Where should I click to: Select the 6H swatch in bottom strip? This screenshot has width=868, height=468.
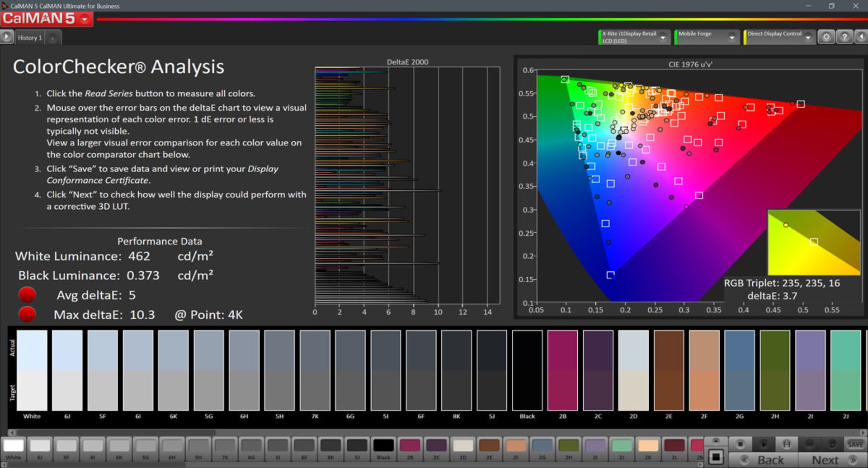(x=172, y=449)
